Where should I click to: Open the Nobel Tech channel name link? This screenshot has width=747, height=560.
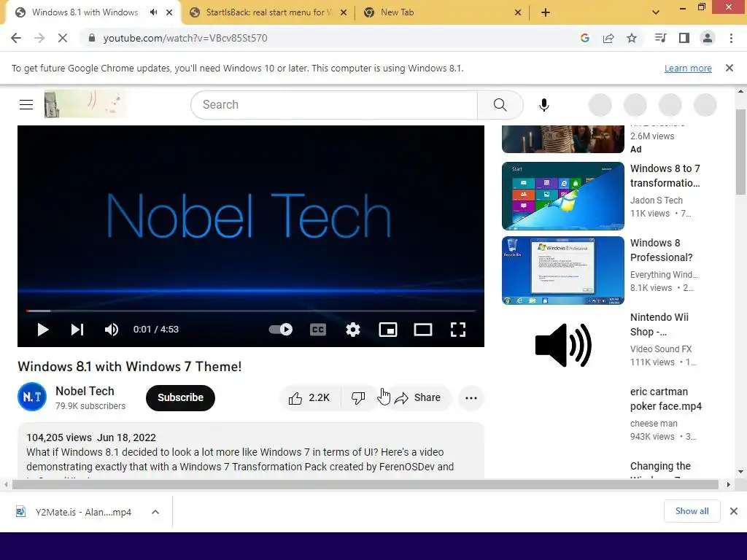click(85, 391)
